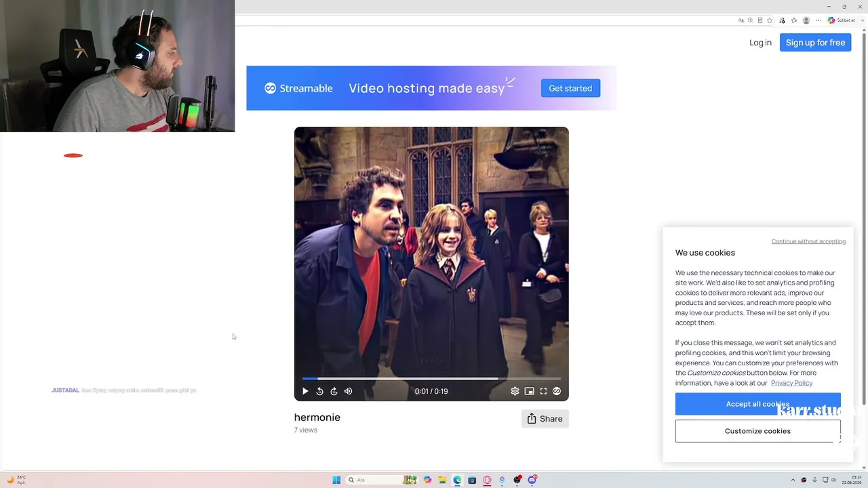Viewport: 868px width, 488px height.
Task: Open the Privacy Policy link
Action: point(791,383)
